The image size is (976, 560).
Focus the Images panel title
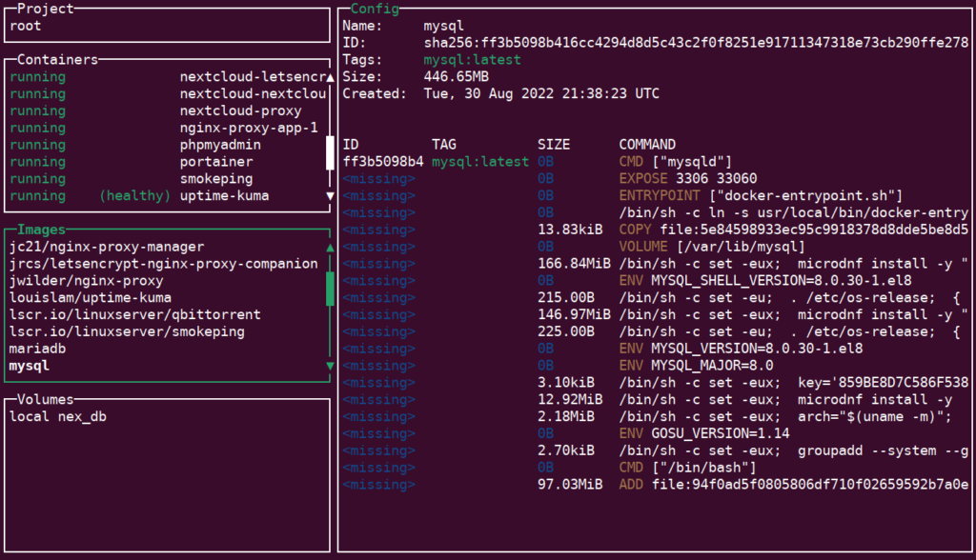(x=41, y=230)
